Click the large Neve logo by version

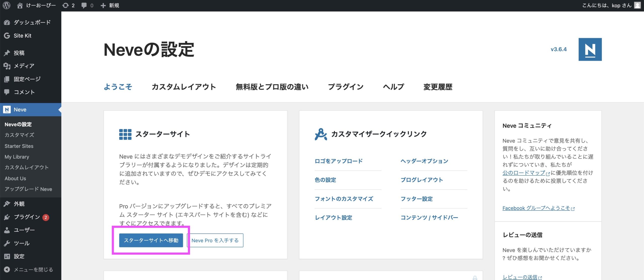590,50
